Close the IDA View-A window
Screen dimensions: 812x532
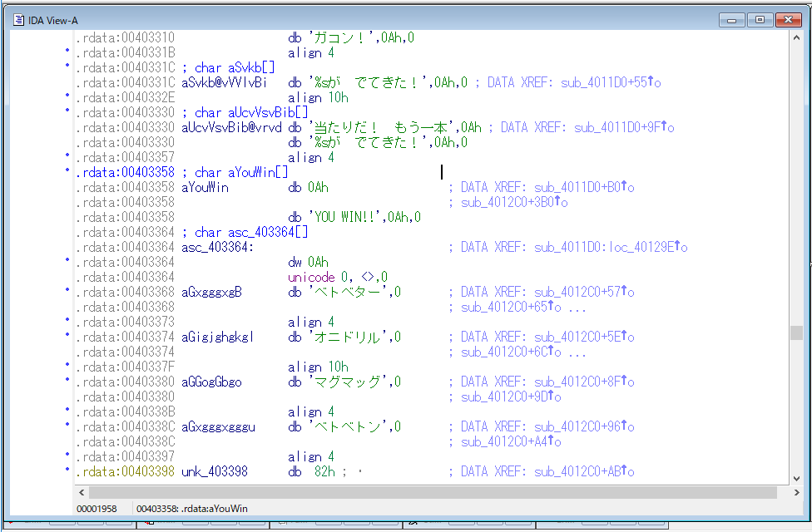click(x=789, y=20)
